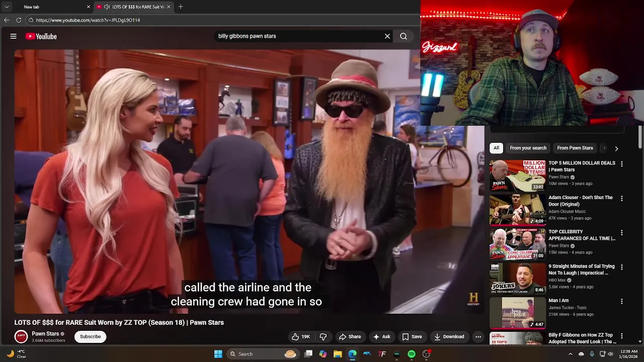This screenshot has width=644, height=362.
Task: Open more actions ellipsis under video
Action: [x=478, y=337]
